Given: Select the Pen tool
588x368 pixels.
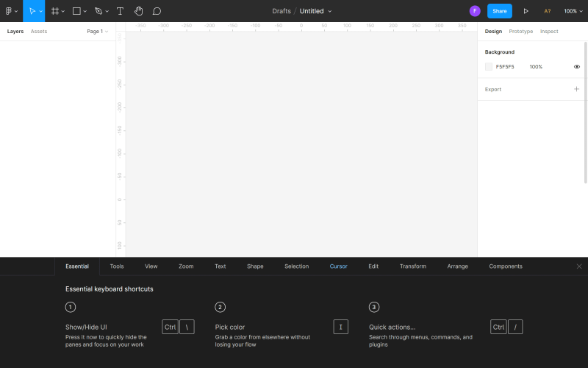Looking at the screenshot, I should 98,11.
